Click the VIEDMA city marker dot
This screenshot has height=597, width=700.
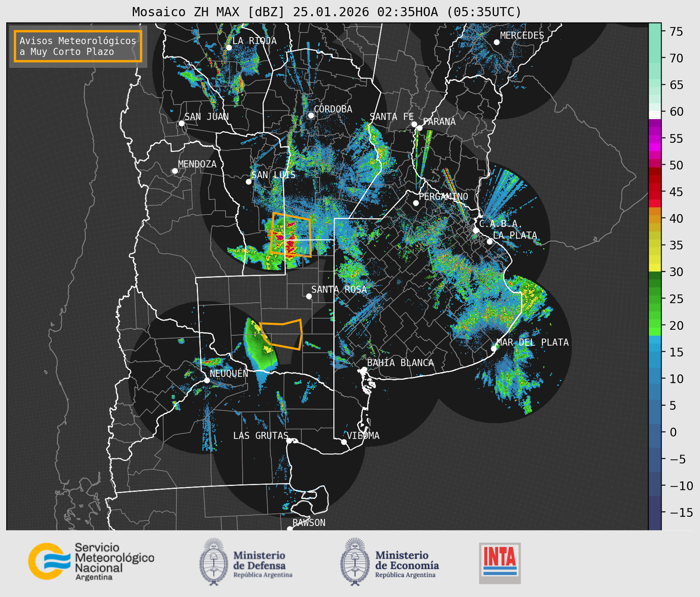coord(344,442)
